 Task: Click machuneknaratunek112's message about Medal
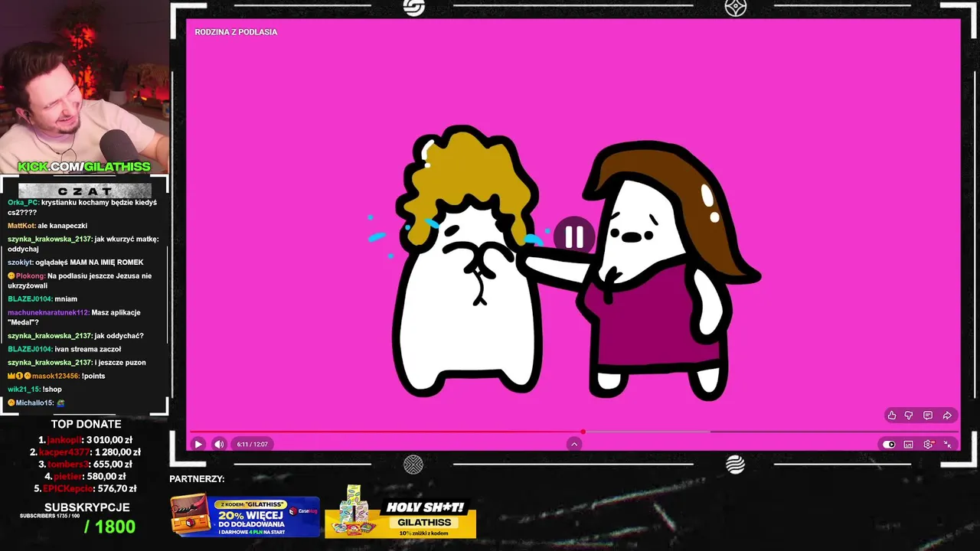(74, 318)
